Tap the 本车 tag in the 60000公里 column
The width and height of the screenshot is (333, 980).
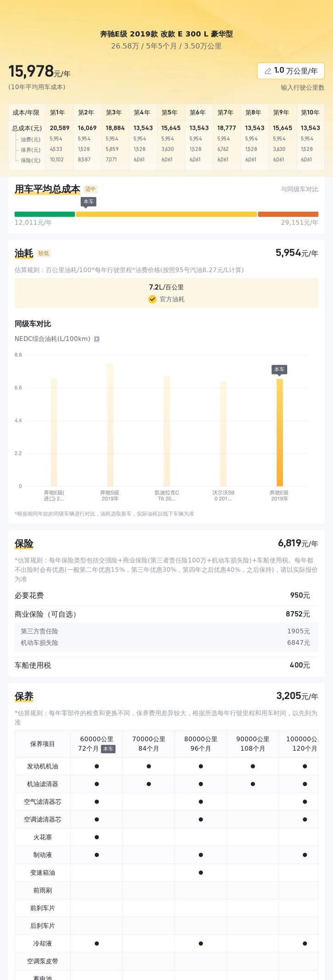pyautogui.click(x=108, y=749)
